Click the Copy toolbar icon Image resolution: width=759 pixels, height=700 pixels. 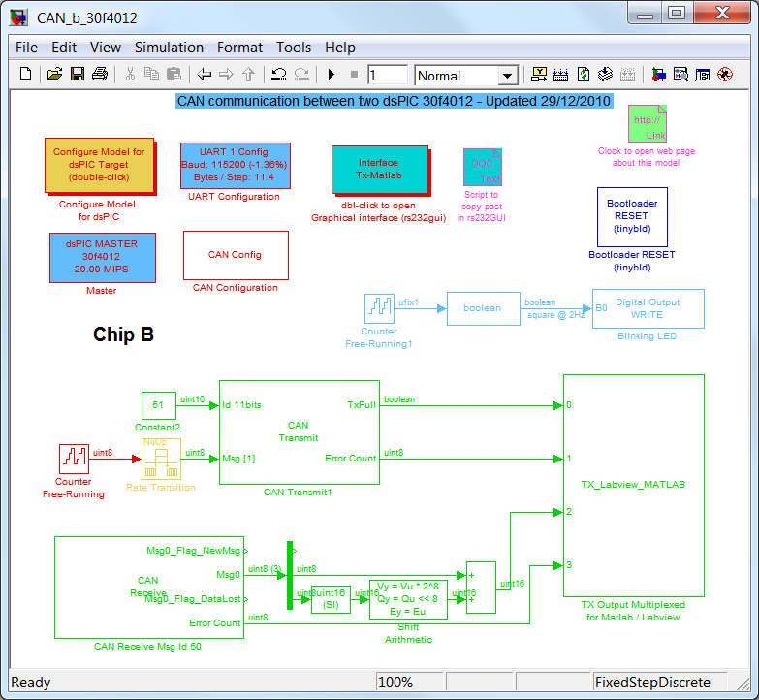[x=151, y=75]
